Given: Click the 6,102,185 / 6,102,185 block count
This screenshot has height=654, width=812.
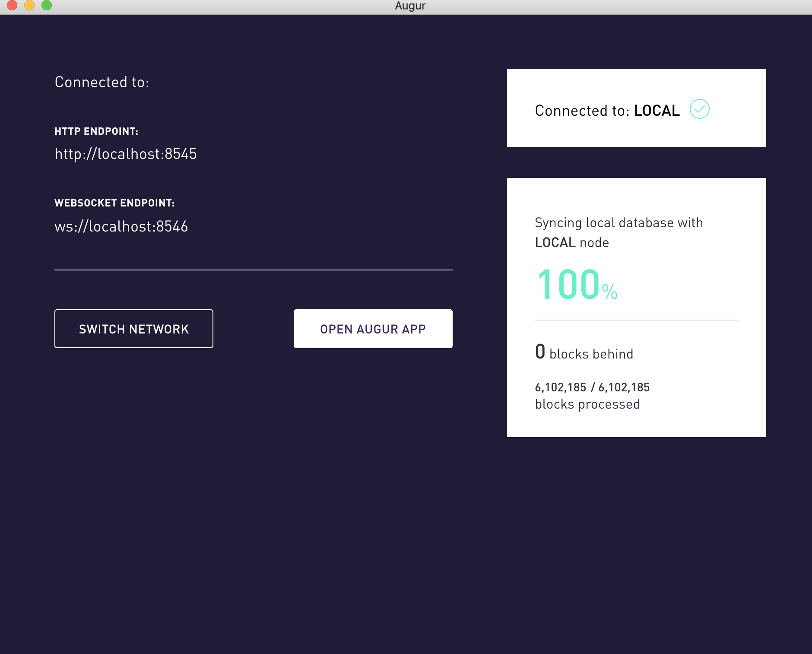Looking at the screenshot, I should pyautogui.click(x=592, y=387).
